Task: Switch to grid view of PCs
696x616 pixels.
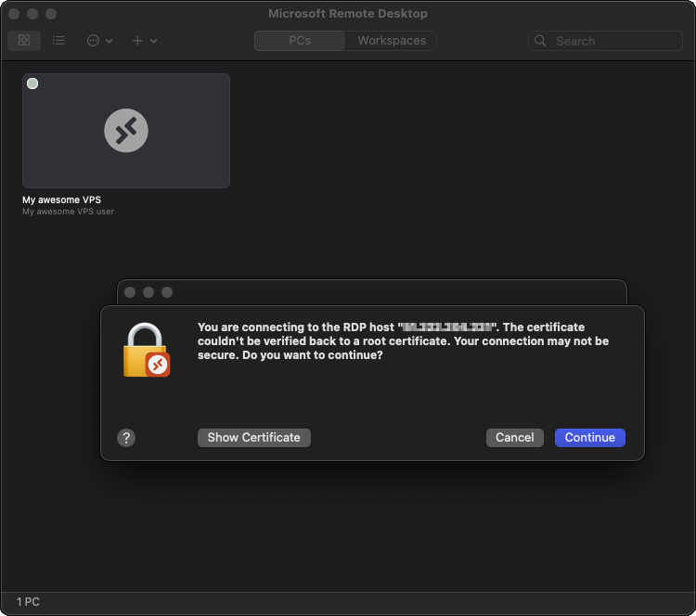Action: tap(24, 41)
